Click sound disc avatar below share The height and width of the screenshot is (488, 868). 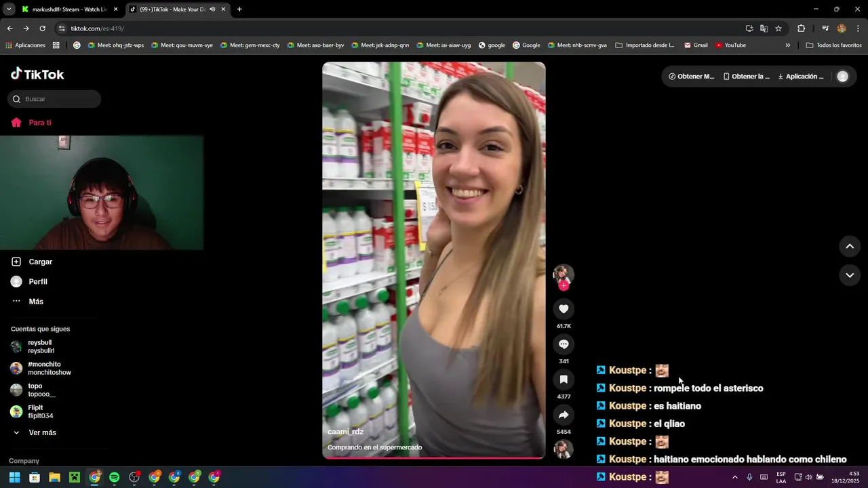(x=564, y=449)
